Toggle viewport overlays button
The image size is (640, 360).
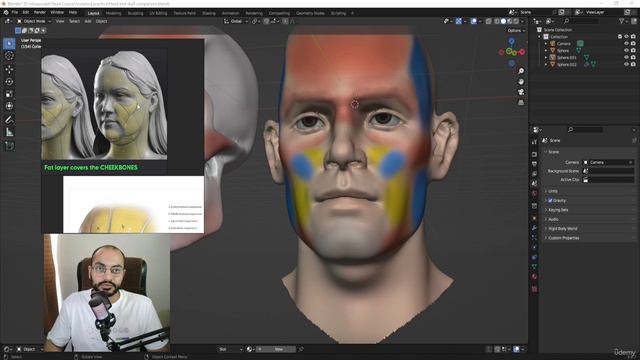point(473,21)
